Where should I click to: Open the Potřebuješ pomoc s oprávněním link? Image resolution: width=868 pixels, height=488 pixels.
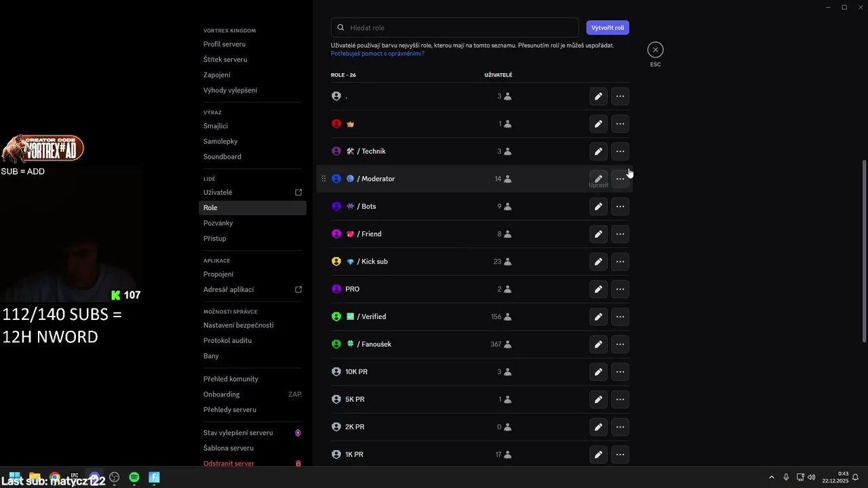(378, 54)
